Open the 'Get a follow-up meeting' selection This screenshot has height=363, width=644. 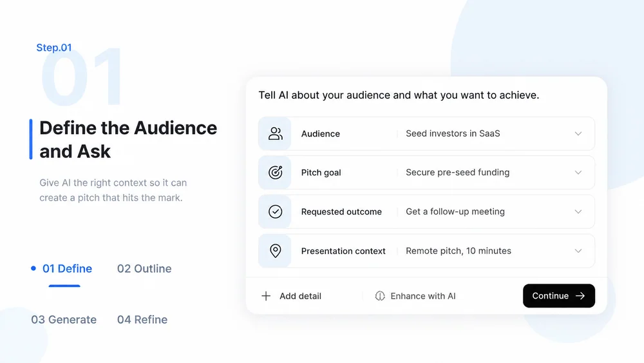pyautogui.click(x=455, y=211)
